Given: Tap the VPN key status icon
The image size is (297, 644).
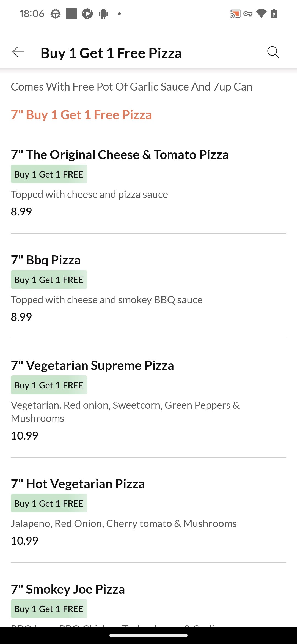Looking at the screenshot, I should [x=248, y=13].
